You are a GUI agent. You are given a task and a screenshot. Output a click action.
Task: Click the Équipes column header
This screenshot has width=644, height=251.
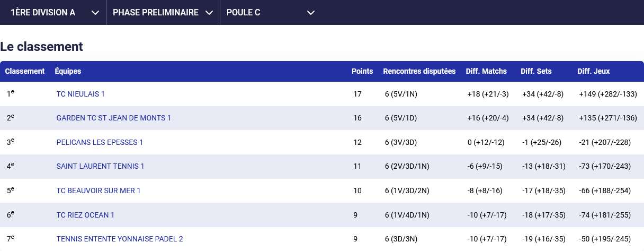tap(68, 71)
